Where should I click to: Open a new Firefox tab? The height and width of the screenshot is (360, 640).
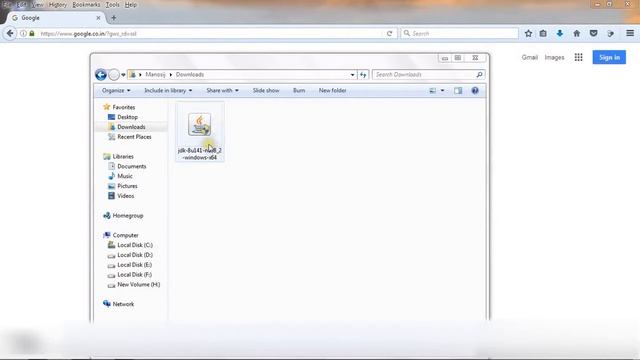pyautogui.click(x=113, y=18)
